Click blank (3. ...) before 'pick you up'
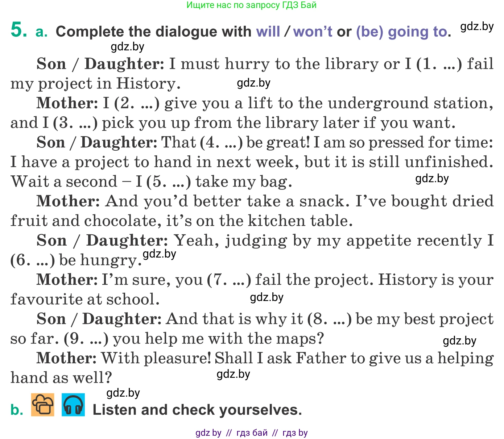504x439 pixels. 75,123
